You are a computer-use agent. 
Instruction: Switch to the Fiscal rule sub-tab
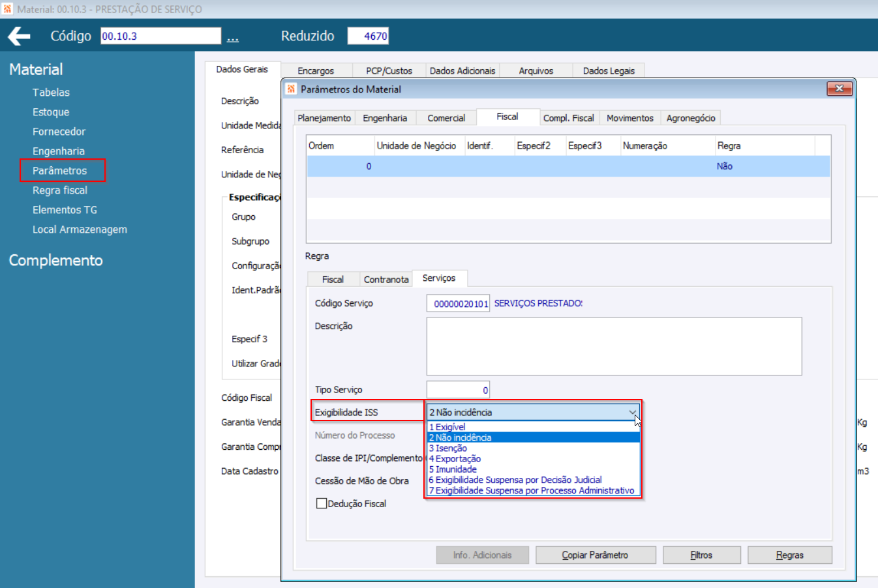pyautogui.click(x=333, y=279)
